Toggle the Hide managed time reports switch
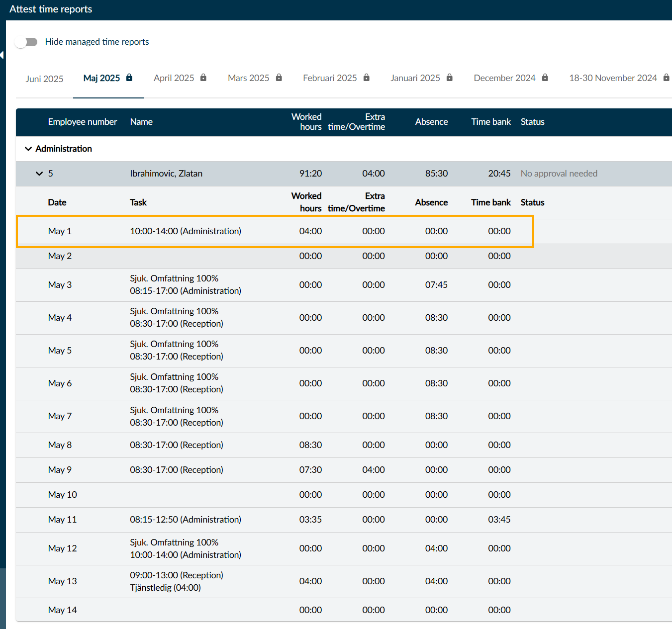 coord(26,42)
